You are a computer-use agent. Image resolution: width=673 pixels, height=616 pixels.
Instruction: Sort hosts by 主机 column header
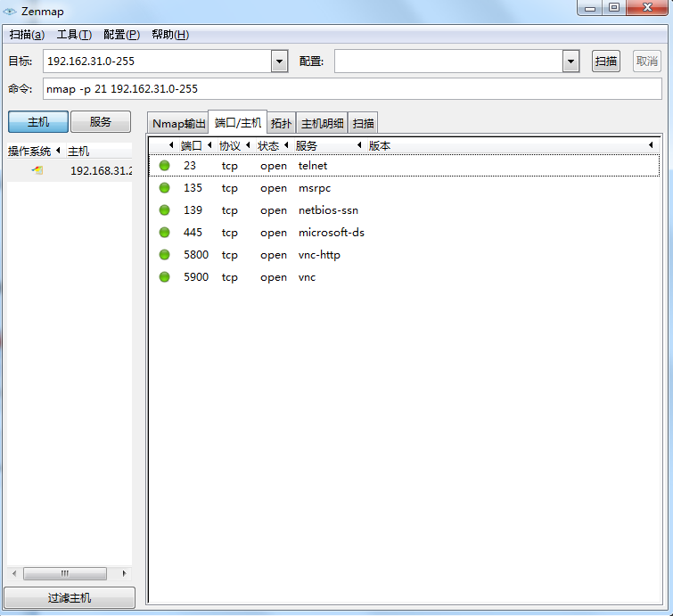(78, 151)
